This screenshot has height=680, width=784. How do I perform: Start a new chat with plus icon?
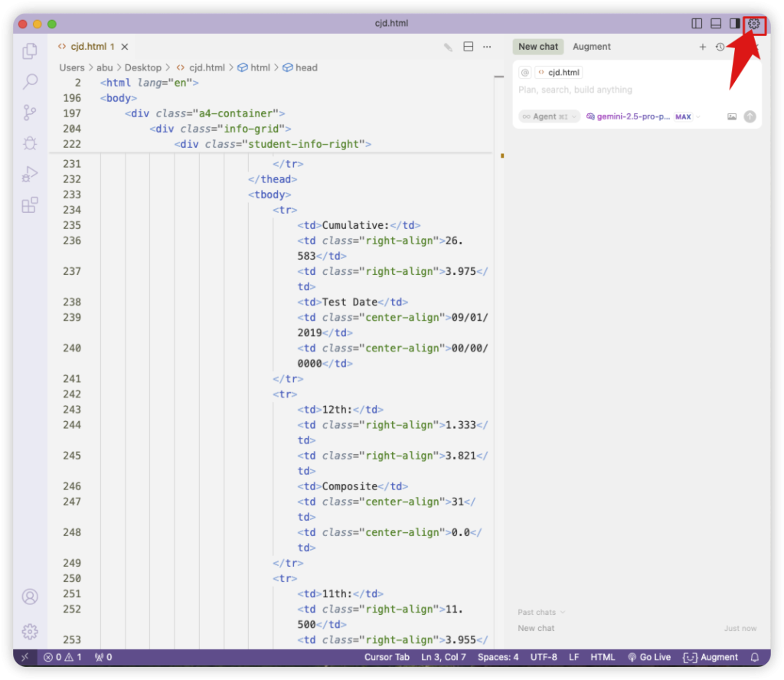(703, 47)
